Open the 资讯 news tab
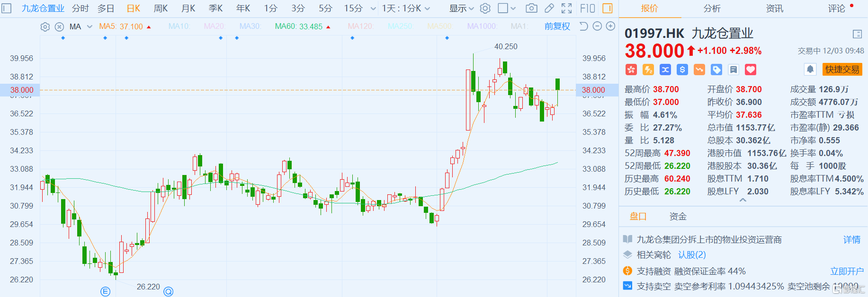This screenshot has height=297, width=868. point(774,8)
